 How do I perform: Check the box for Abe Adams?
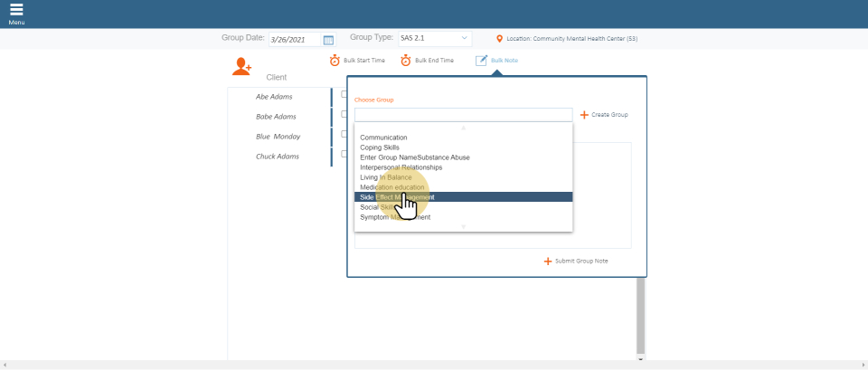[344, 95]
